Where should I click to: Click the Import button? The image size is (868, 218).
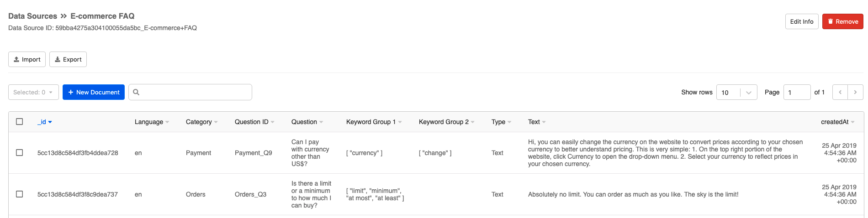[27, 59]
